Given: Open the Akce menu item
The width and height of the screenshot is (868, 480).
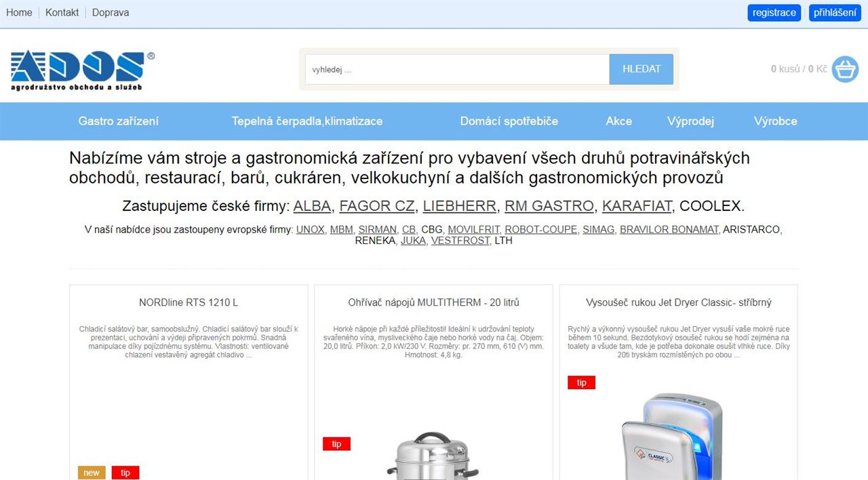Looking at the screenshot, I should (x=619, y=121).
